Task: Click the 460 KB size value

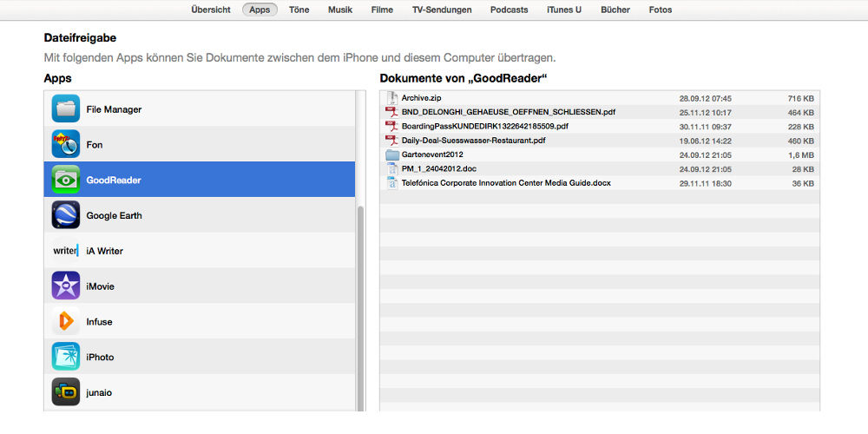Action: tap(800, 141)
